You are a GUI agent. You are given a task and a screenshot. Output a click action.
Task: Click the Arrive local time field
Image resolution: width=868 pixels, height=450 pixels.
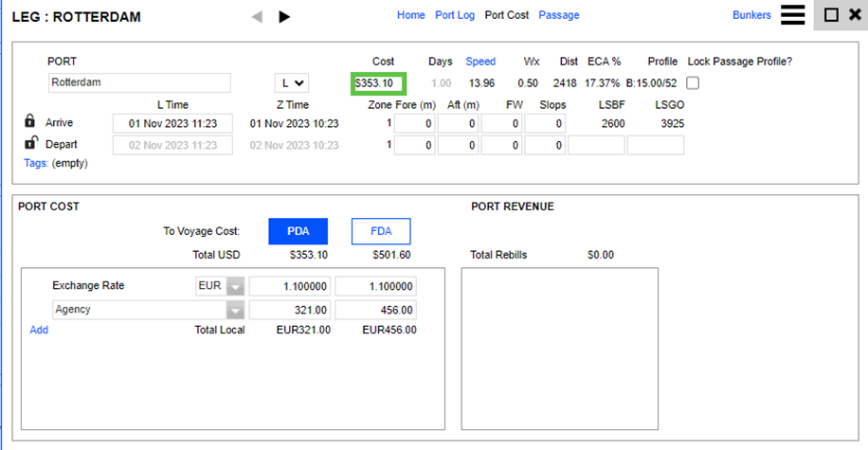(172, 123)
